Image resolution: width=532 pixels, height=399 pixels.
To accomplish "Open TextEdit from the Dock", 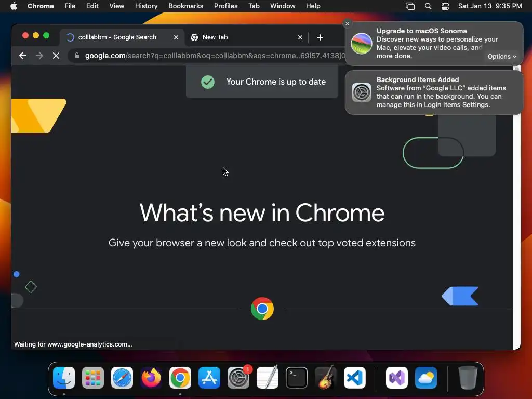I will (x=268, y=378).
